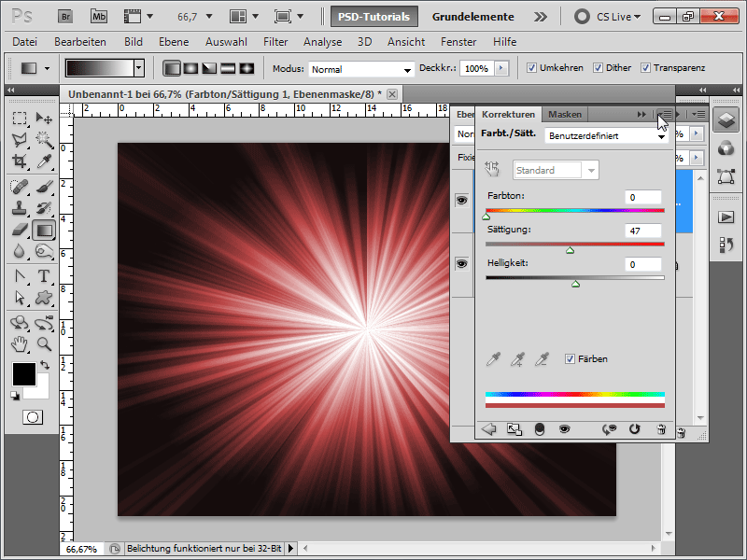Screen dimensions: 747x560
Task: Select the Magic Wand tool
Action: pyautogui.click(x=44, y=139)
